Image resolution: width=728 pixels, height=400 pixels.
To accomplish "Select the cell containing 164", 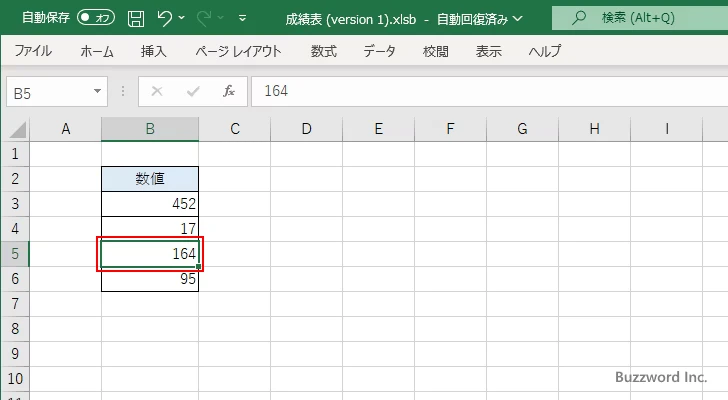I will tap(150, 254).
